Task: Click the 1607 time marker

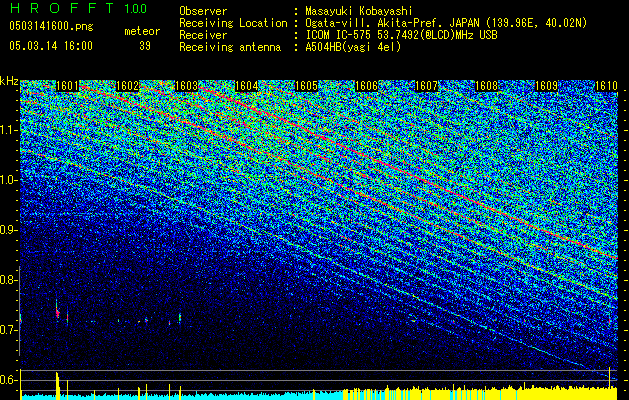Action: coord(426,86)
